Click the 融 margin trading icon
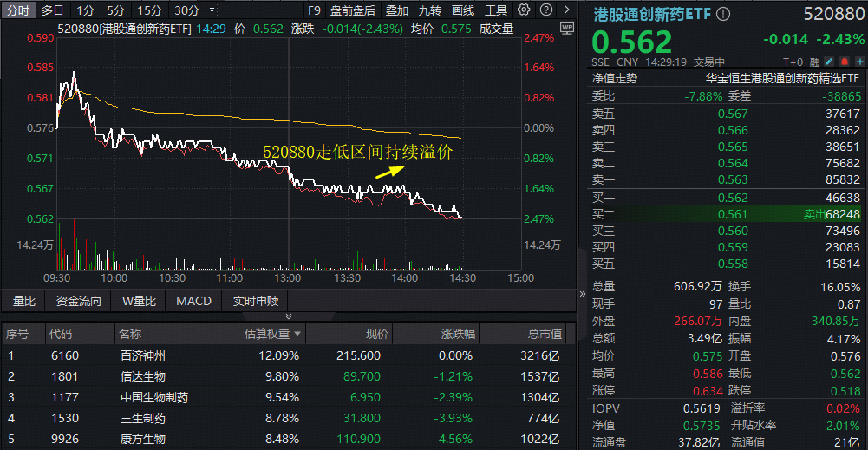 click(816, 62)
